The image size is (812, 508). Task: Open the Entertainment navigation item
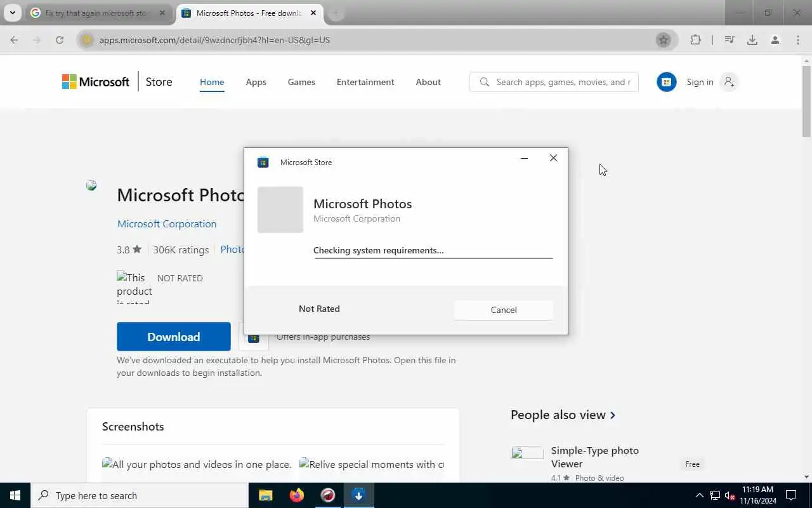click(365, 82)
